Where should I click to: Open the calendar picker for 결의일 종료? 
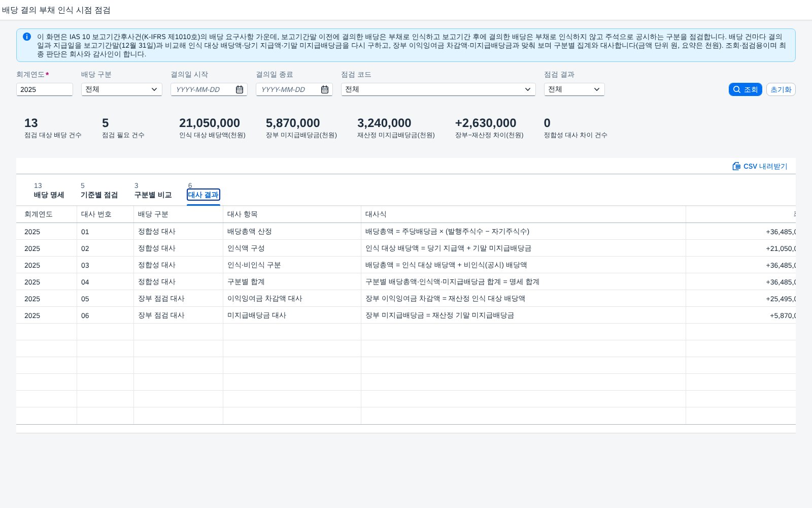click(325, 89)
